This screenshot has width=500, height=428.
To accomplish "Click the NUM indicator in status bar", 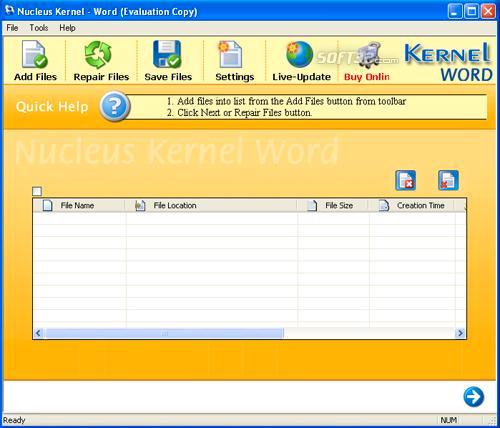I will click(x=449, y=420).
